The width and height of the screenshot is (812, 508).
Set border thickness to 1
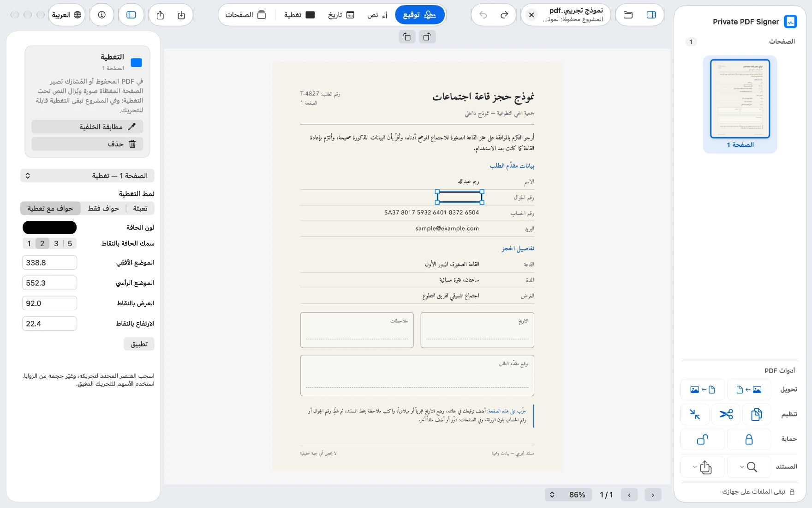[29, 243]
